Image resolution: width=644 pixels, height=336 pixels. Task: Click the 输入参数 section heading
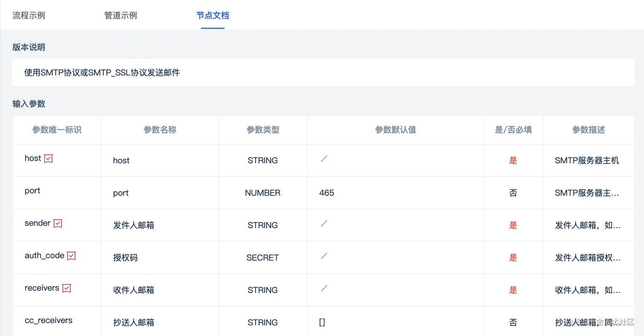(x=29, y=103)
